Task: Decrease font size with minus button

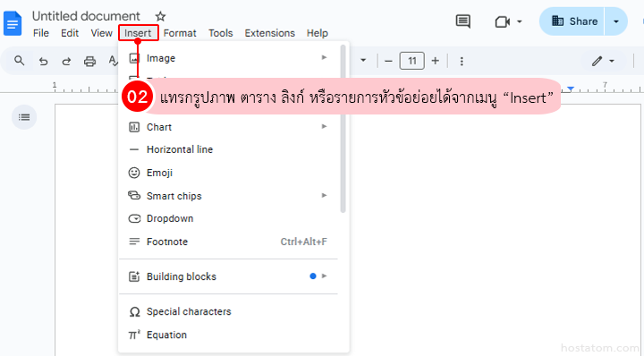Action: tap(388, 61)
